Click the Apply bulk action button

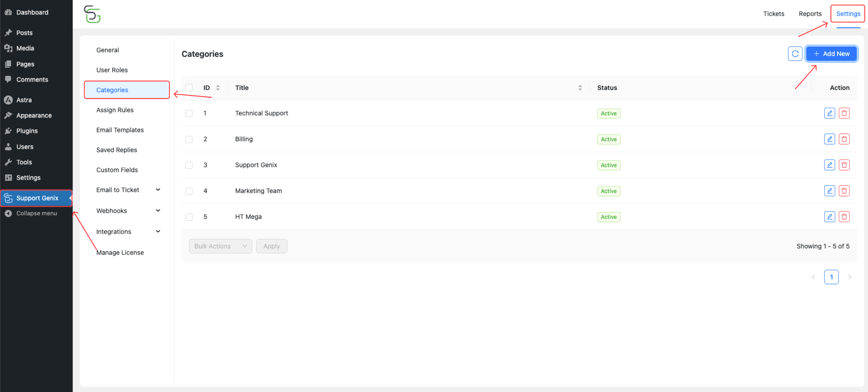pyautogui.click(x=271, y=246)
